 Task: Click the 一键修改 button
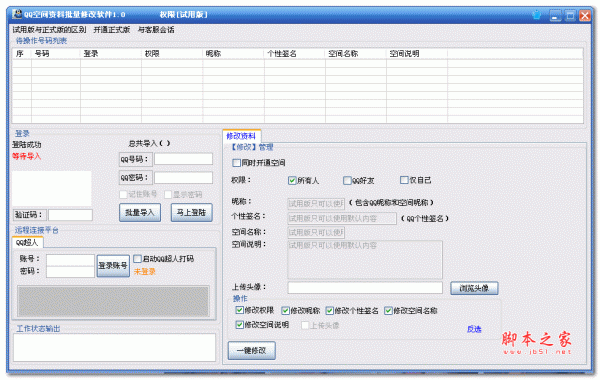(x=251, y=350)
